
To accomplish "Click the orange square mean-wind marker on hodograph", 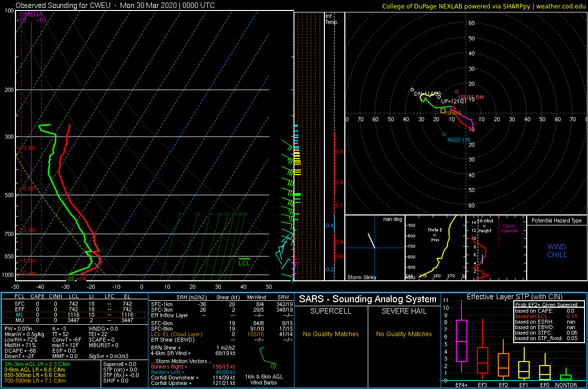I will coord(443,111).
